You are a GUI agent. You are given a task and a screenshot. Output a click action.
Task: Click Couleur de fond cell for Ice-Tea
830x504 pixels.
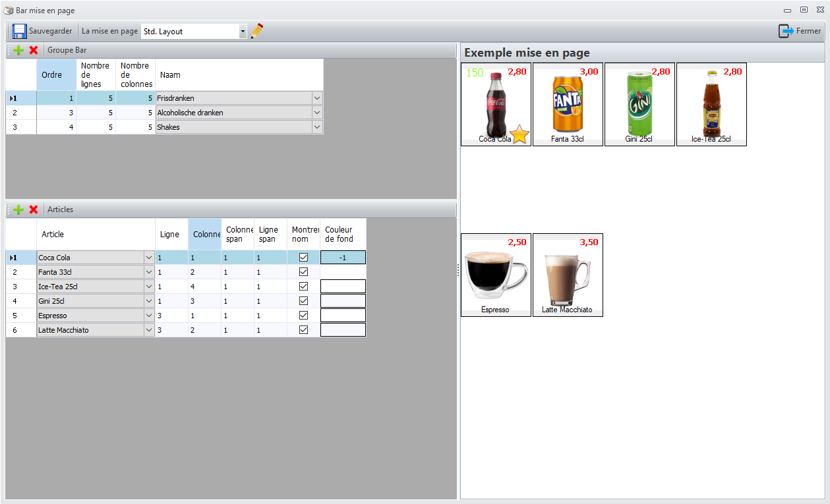343,287
